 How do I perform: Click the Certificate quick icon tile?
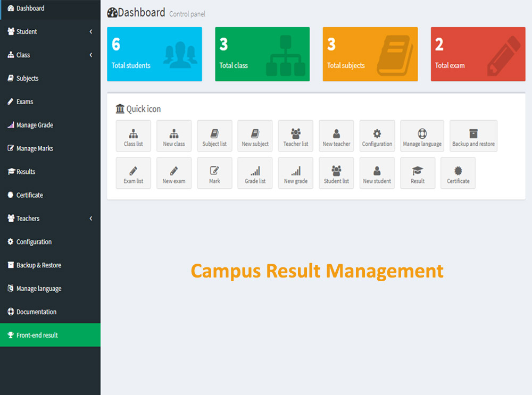pos(458,173)
